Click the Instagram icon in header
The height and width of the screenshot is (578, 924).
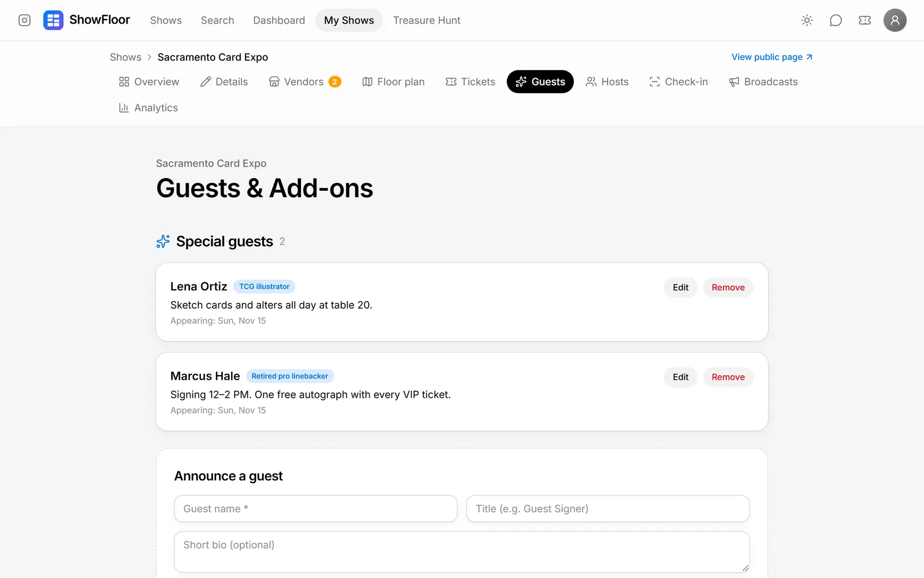(x=24, y=20)
